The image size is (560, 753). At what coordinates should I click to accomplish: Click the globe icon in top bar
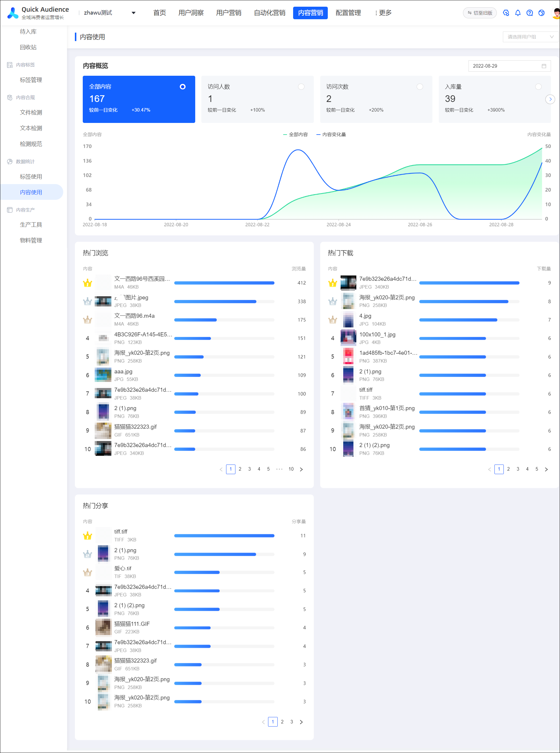point(541,13)
